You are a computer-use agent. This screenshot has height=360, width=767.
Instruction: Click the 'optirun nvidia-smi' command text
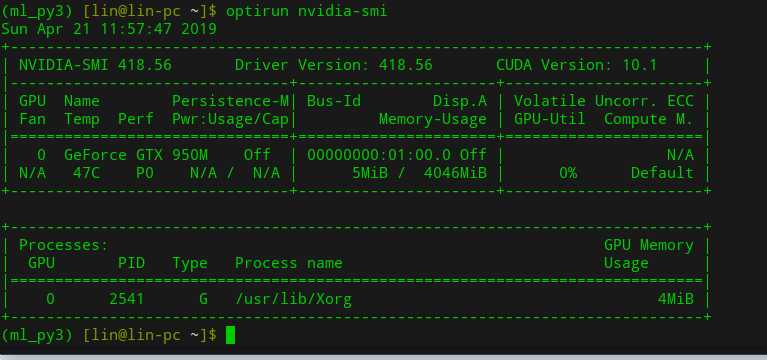[306, 11]
